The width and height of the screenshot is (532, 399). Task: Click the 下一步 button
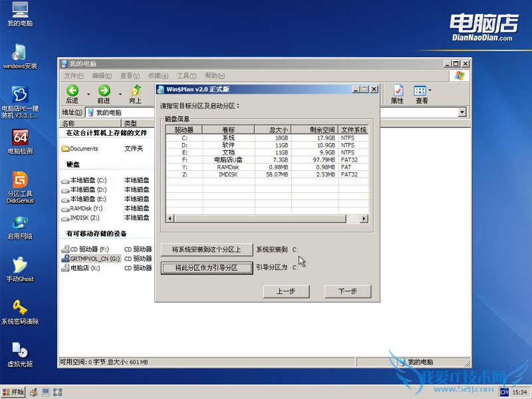tap(347, 291)
